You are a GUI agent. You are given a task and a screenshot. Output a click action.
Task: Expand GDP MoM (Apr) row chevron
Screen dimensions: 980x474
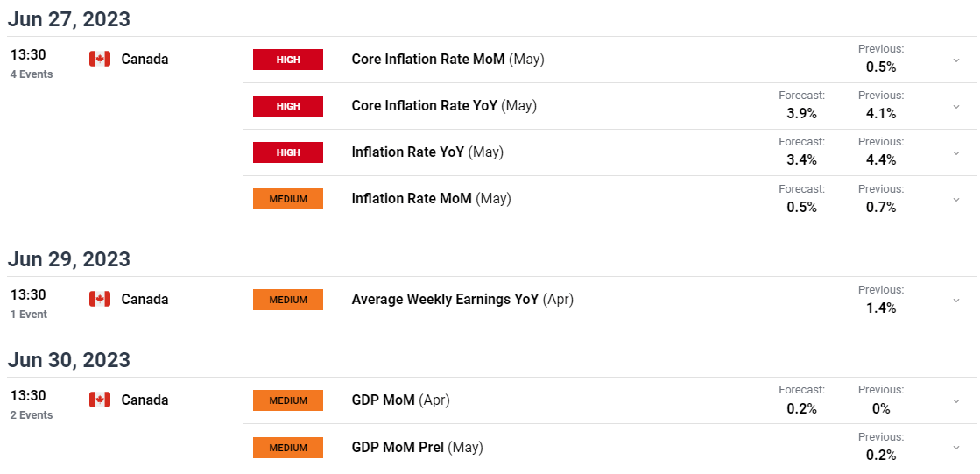point(956,400)
